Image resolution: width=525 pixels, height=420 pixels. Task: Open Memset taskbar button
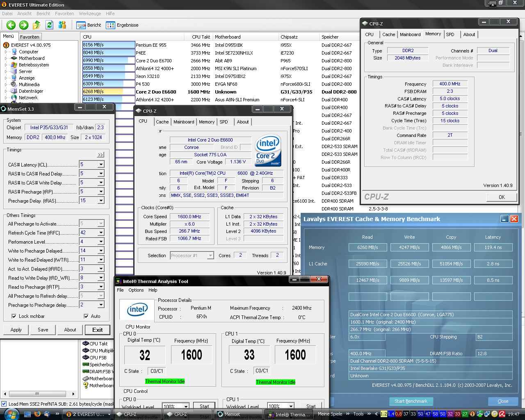238,414
